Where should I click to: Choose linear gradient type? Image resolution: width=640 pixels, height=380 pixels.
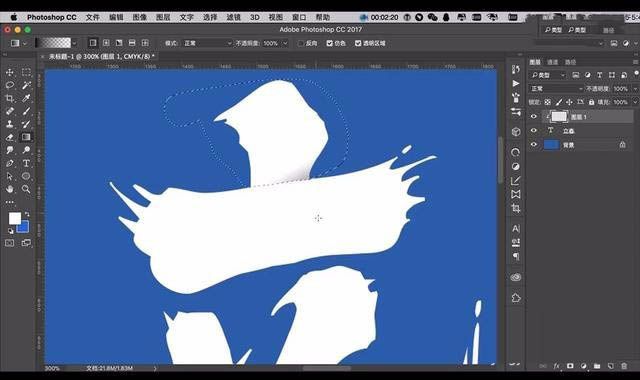click(93, 43)
